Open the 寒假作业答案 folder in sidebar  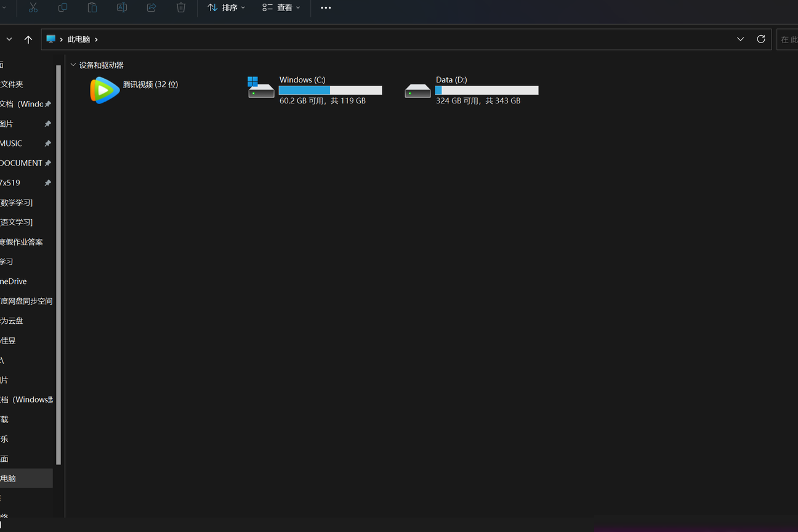point(26,242)
